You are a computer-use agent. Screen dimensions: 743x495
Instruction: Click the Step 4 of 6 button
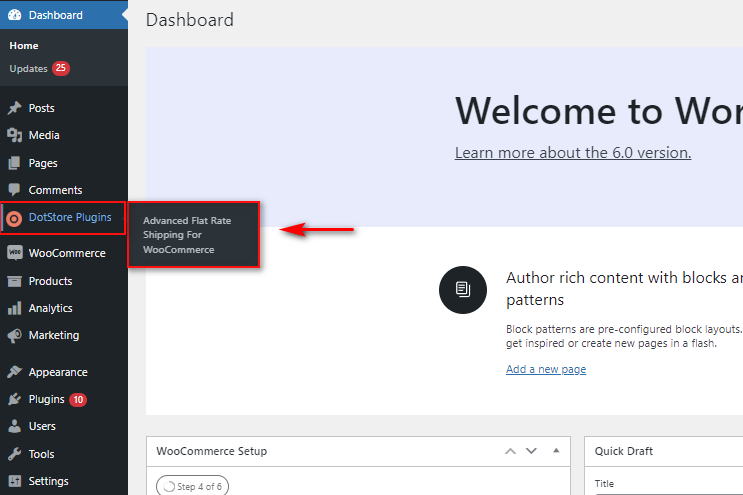pos(192,486)
